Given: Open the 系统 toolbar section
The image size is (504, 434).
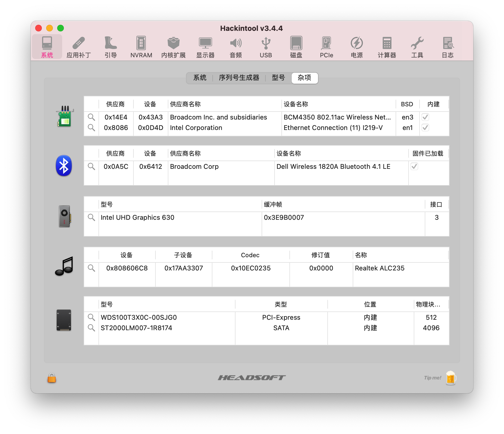Looking at the screenshot, I should pos(47,47).
